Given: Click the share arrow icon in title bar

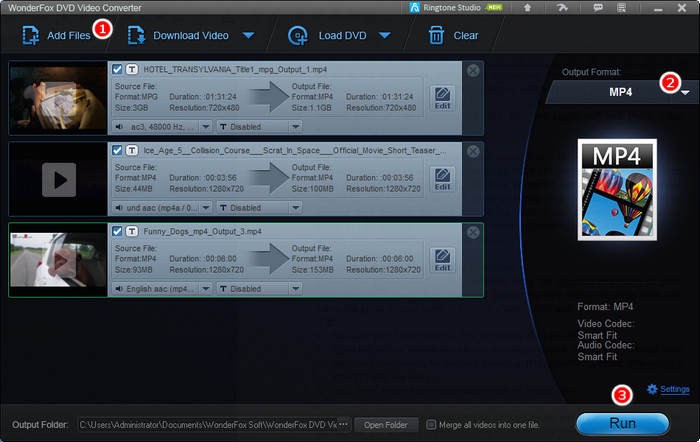Looking at the screenshot, I should click(x=562, y=8).
